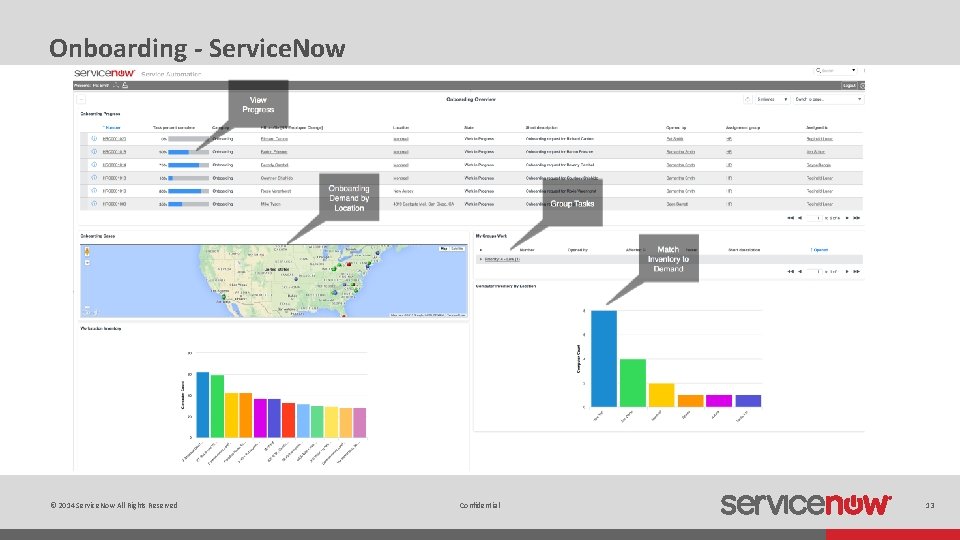Viewport: 960px width, 540px height.
Task: Open the case number link in Mike Tyson's row
Action: pyautogui.click(x=114, y=204)
